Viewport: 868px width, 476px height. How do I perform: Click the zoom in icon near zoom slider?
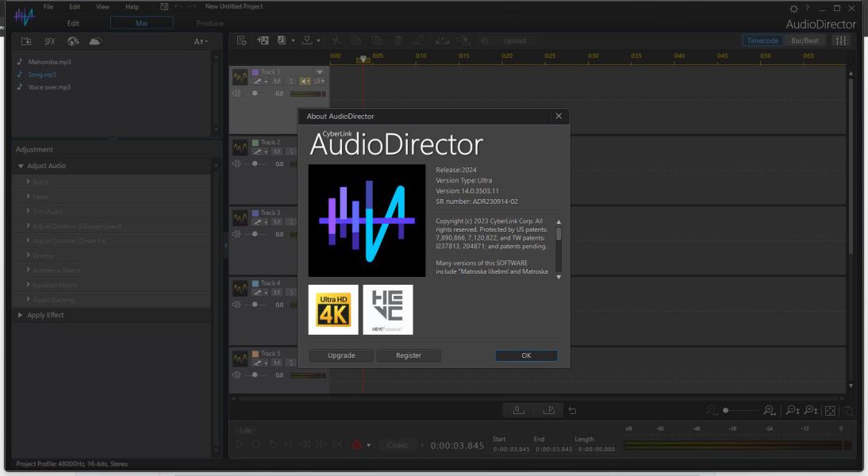770,410
